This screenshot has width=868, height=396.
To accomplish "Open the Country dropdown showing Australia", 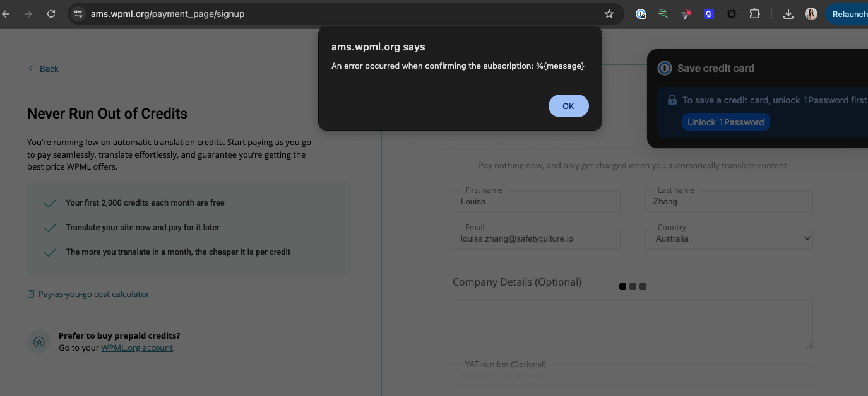I will tap(729, 238).
